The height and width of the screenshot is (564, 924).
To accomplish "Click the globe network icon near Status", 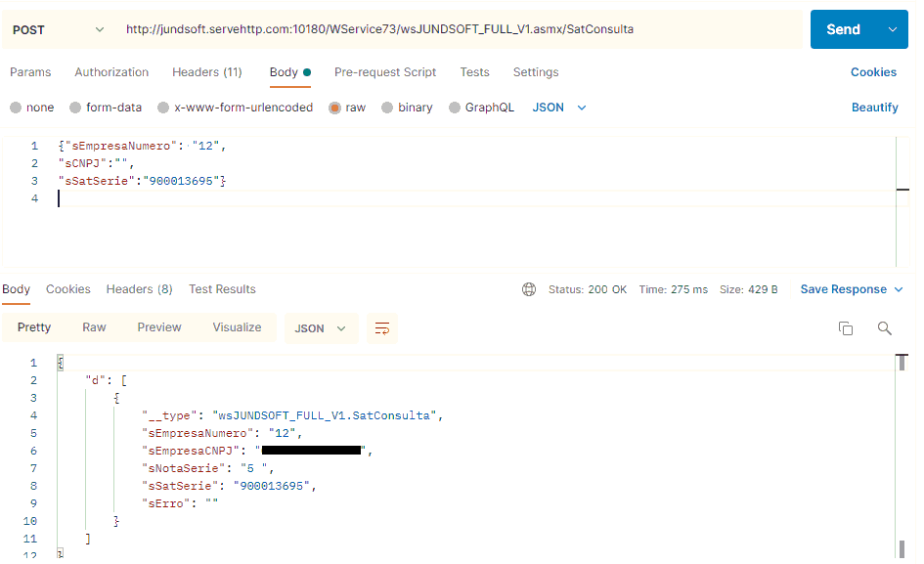I will tap(529, 289).
